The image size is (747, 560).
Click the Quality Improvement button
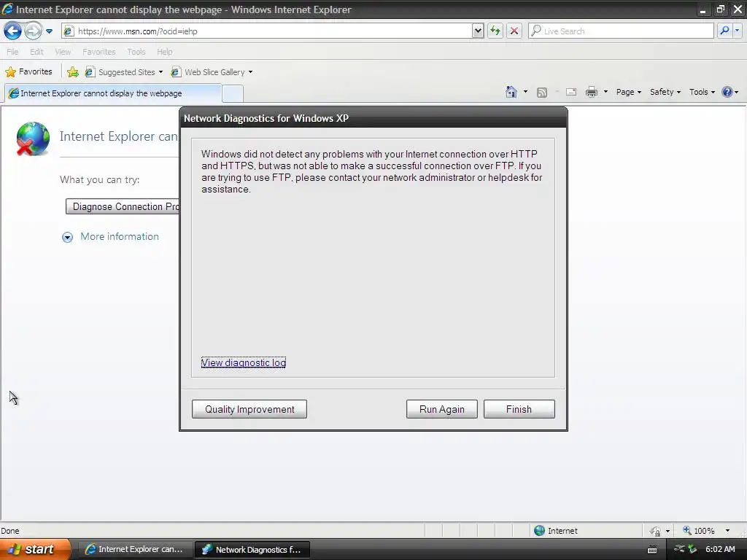249,409
